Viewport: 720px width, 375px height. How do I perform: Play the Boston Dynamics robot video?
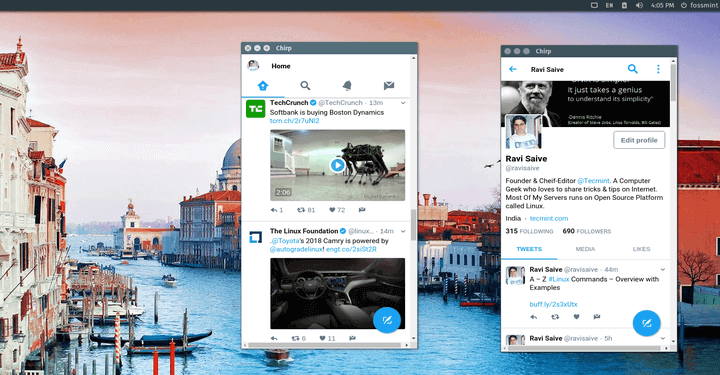point(338,165)
